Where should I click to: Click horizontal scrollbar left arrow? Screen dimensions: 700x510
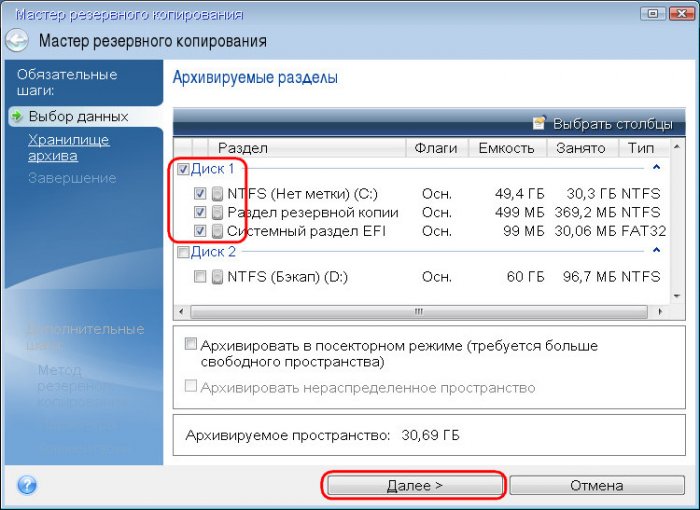[181, 312]
